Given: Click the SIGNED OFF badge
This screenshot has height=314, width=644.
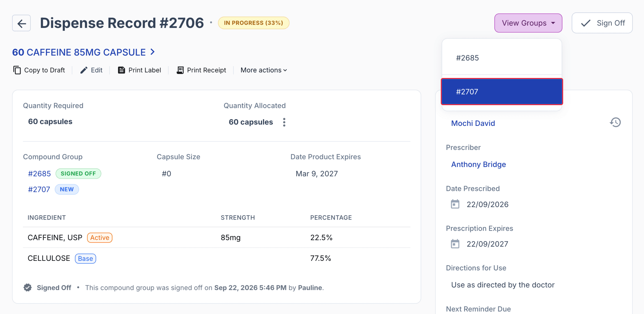Looking at the screenshot, I should point(78,174).
